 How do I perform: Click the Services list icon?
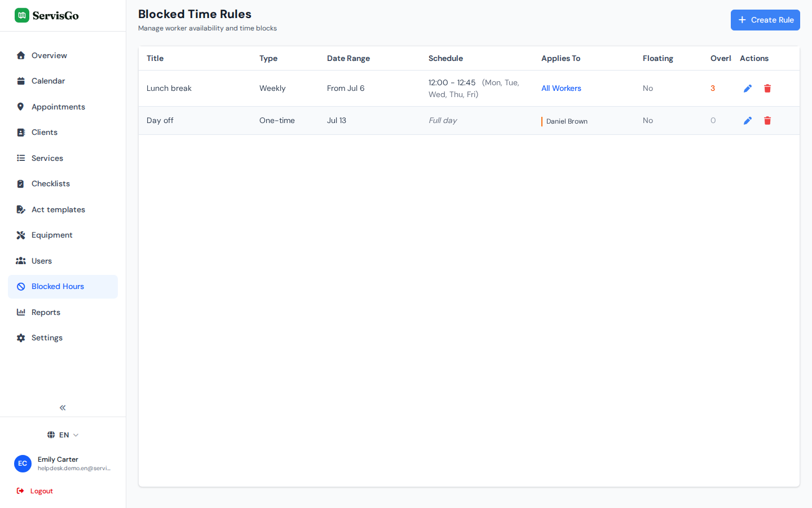(x=21, y=158)
